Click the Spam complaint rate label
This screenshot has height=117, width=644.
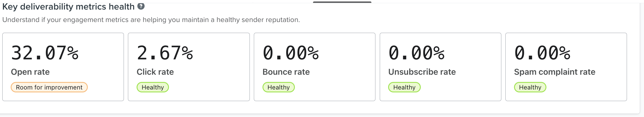(x=554, y=72)
